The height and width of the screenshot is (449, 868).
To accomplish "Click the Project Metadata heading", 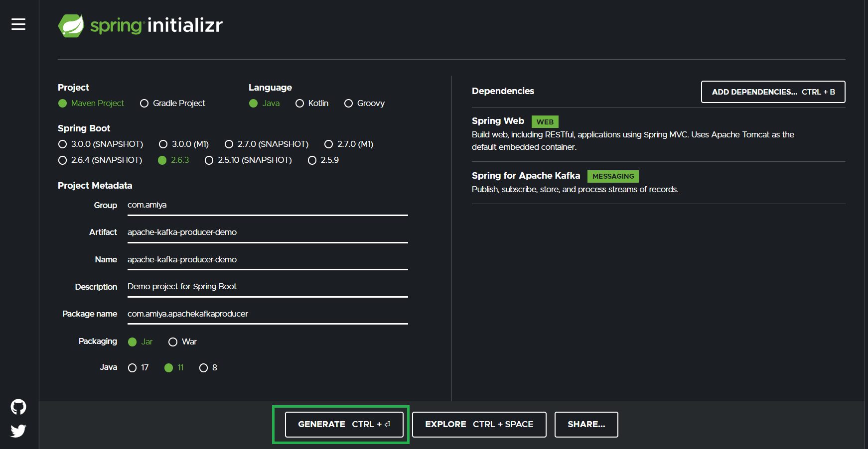I will (95, 186).
